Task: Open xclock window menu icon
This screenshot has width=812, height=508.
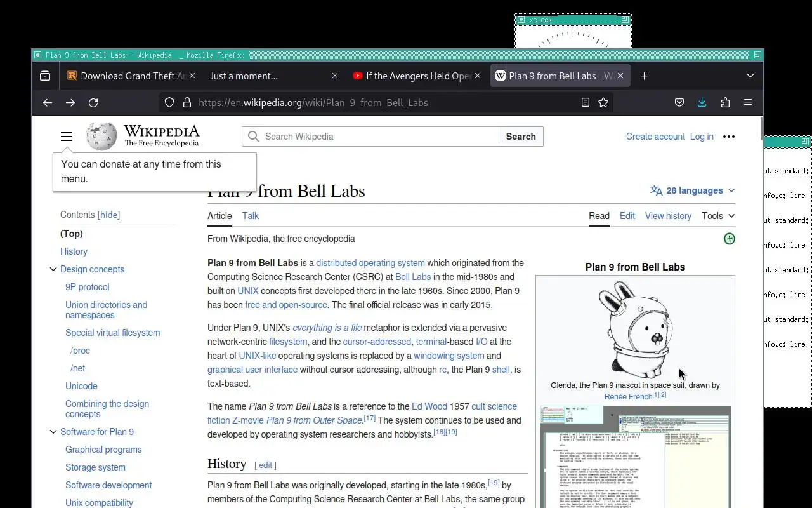Action: 521,20
